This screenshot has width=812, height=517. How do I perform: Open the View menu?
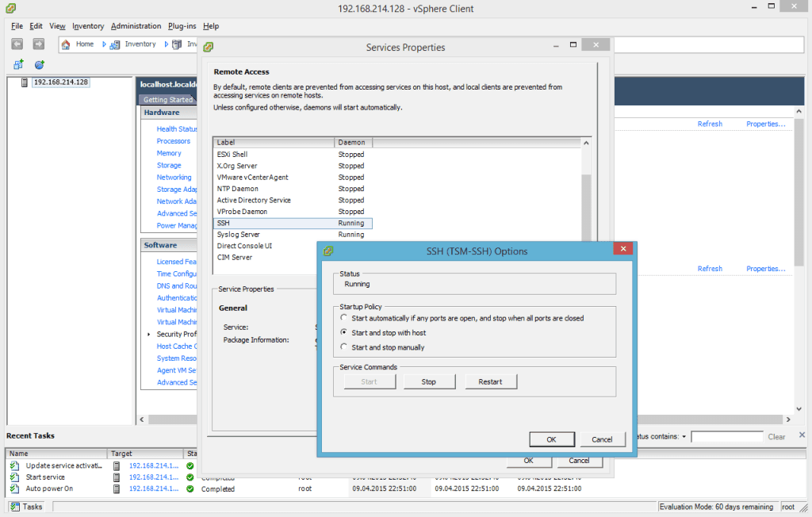click(57, 26)
